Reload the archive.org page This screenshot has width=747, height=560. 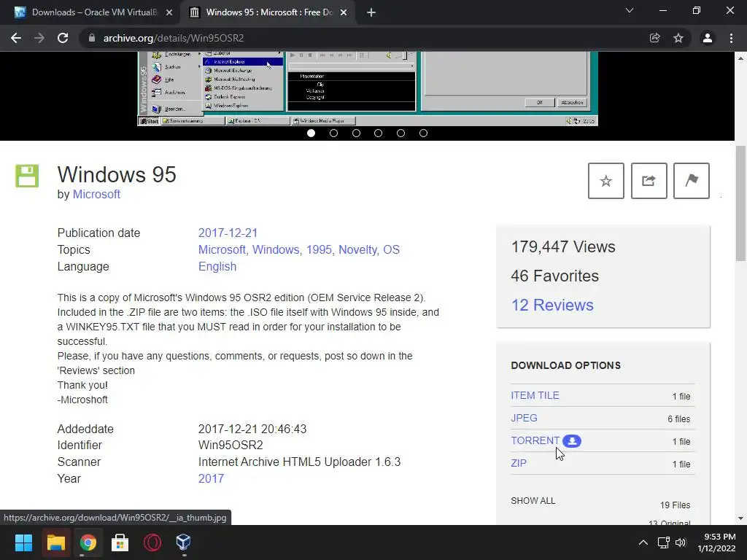[x=63, y=38]
